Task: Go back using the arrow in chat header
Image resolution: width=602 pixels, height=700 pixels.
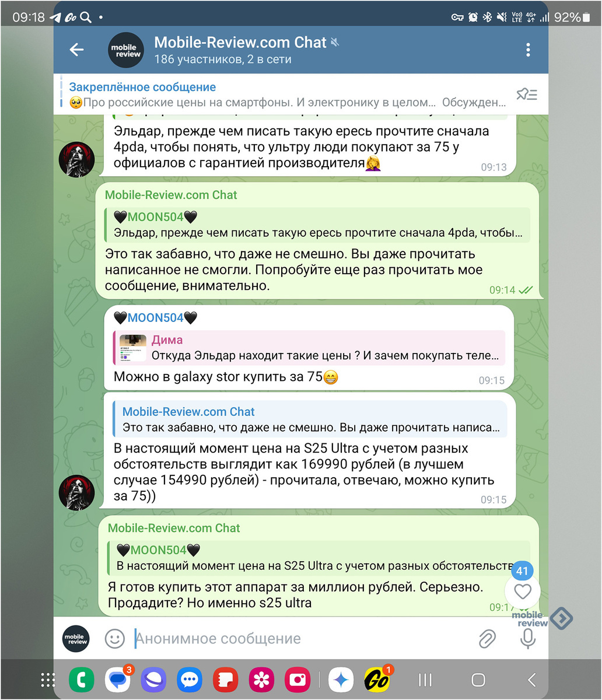Action: (x=76, y=50)
